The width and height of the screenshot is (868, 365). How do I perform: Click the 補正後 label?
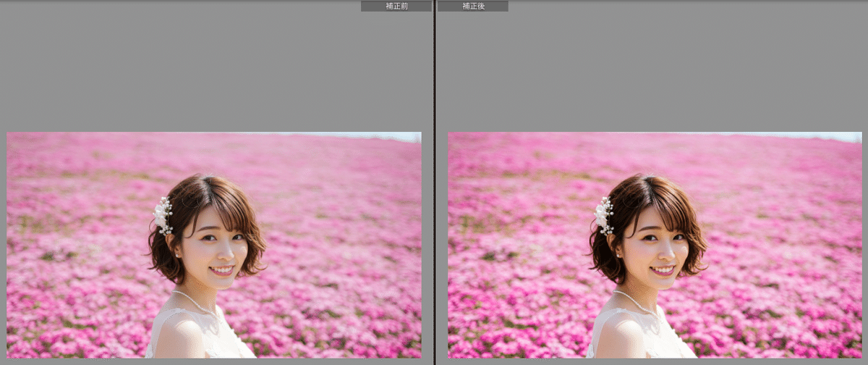click(472, 6)
